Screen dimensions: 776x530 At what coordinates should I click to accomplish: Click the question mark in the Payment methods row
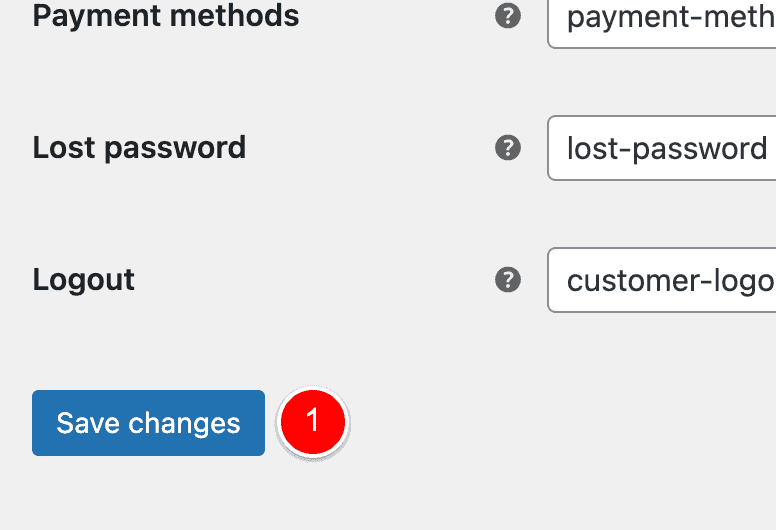click(x=508, y=16)
